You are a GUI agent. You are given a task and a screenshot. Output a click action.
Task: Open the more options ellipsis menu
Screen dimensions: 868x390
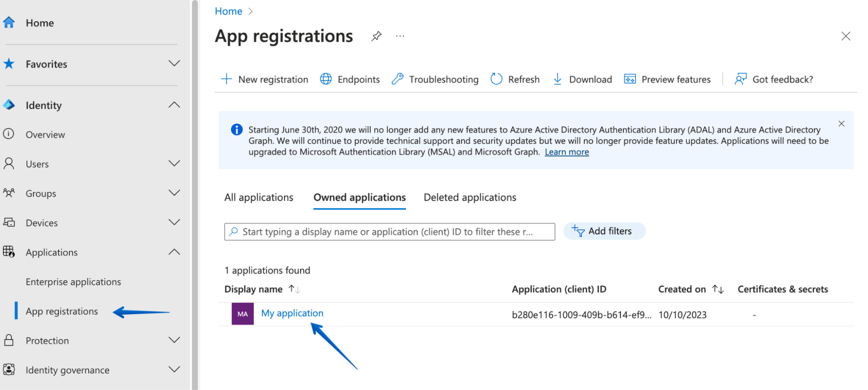(400, 36)
